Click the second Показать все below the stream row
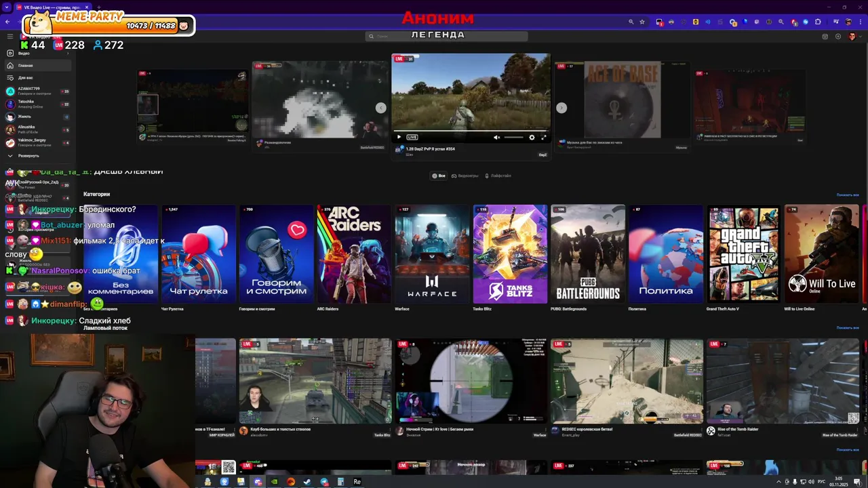The image size is (868, 488). pyautogui.click(x=848, y=449)
